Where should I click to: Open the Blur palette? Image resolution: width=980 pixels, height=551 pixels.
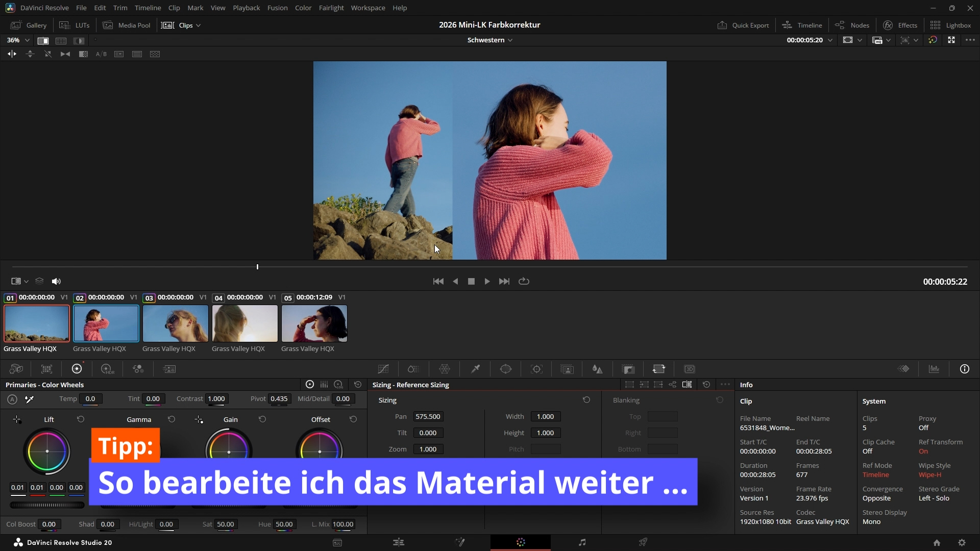pyautogui.click(x=598, y=369)
